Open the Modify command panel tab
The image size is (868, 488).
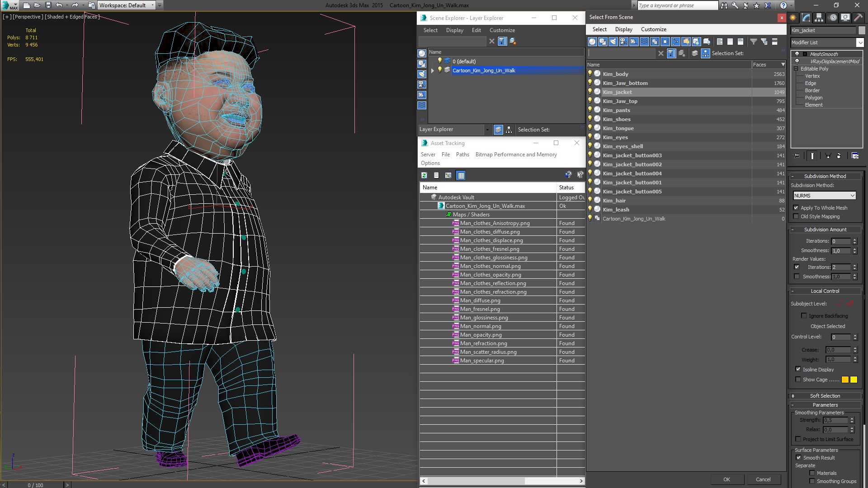click(x=806, y=18)
